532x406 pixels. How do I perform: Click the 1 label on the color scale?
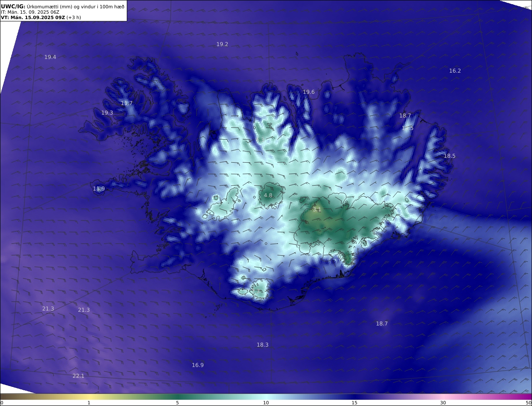pyautogui.click(x=89, y=403)
